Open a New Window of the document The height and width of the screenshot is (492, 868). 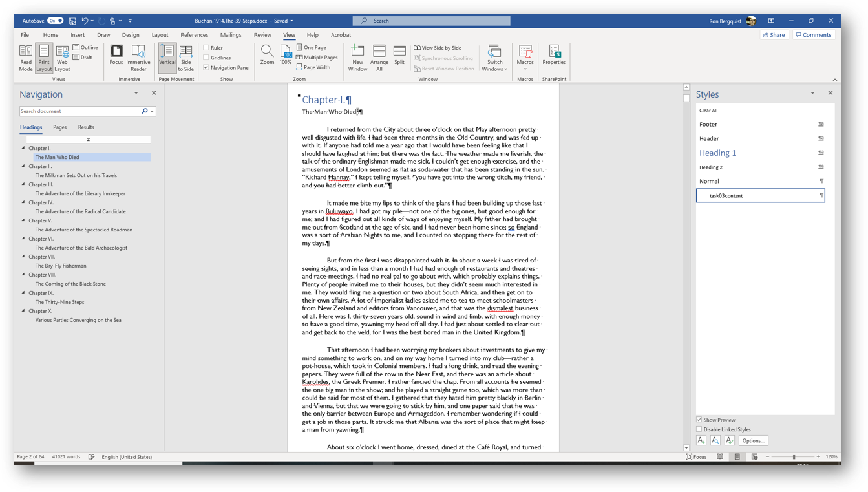[357, 58]
